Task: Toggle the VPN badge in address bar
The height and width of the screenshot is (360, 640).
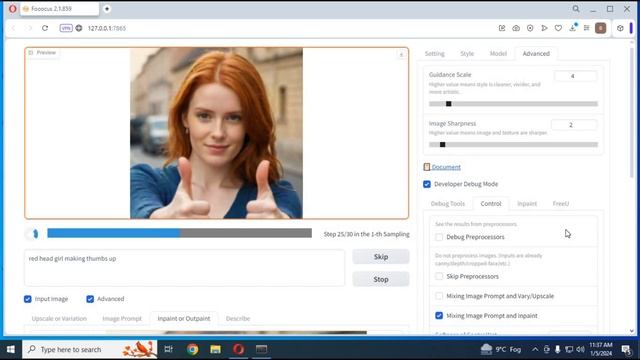Action: click(66, 28)
